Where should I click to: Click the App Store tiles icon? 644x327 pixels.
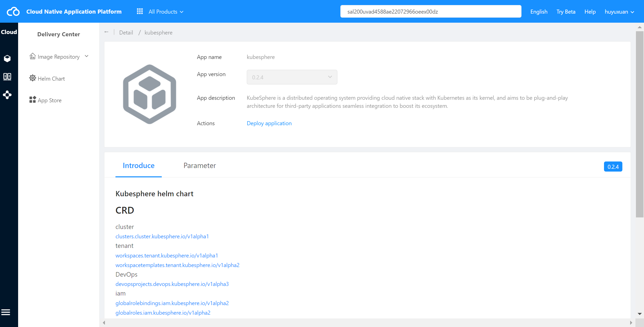point(32,100)
